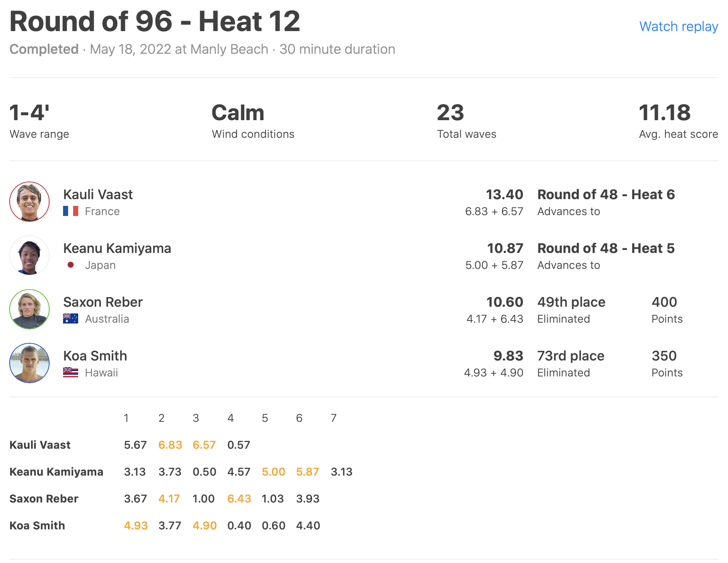Click the Japan flag icon

[71, 265]
